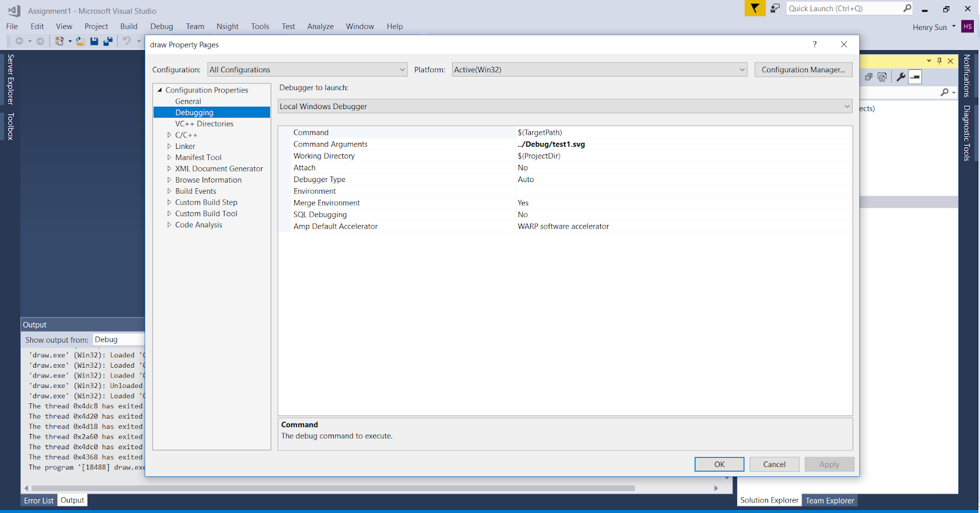Click the question mark help icon in dialog
Viewport: 980px width, 513px height.
[815, 44]
